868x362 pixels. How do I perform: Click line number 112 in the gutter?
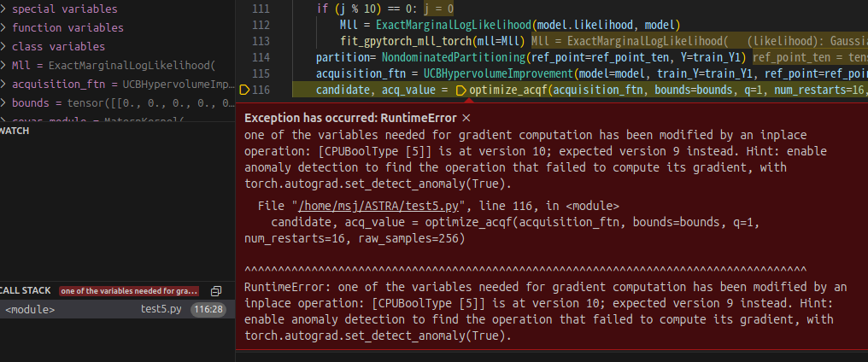261,25
